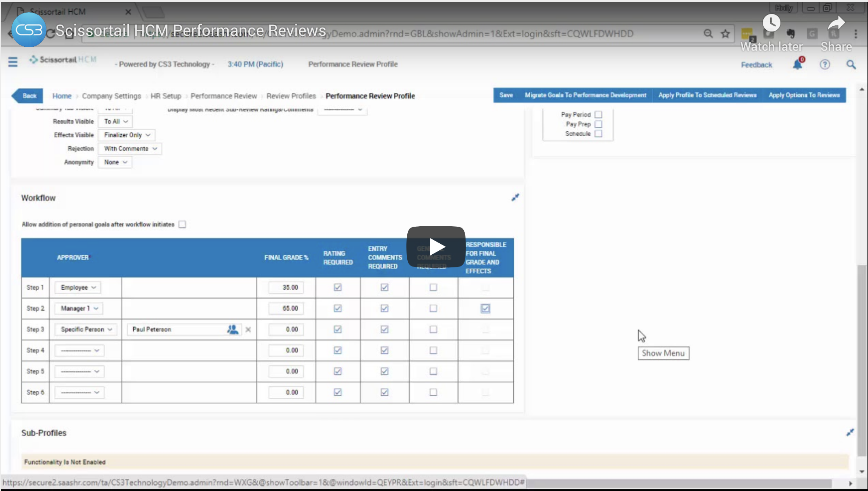Screen dimensions: 868x491
Task: Expand the Rejection With Comments dropdown
Action: [130, 149]
